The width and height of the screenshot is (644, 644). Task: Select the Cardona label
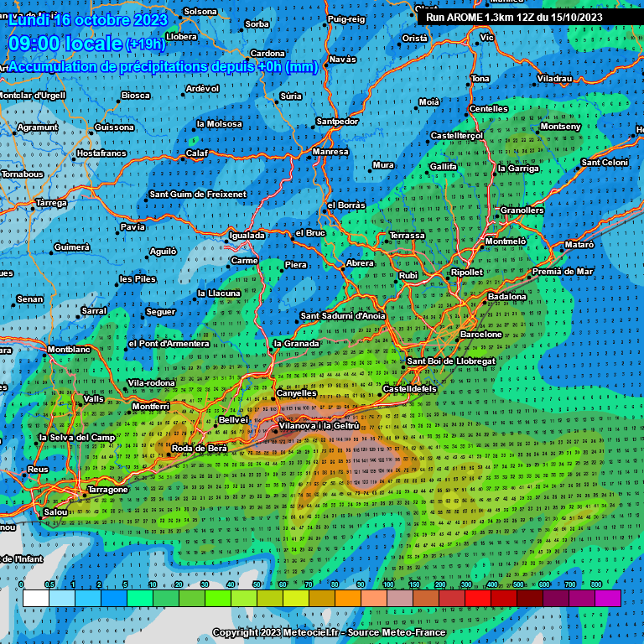pyautogui.click(x=267, y=54)
